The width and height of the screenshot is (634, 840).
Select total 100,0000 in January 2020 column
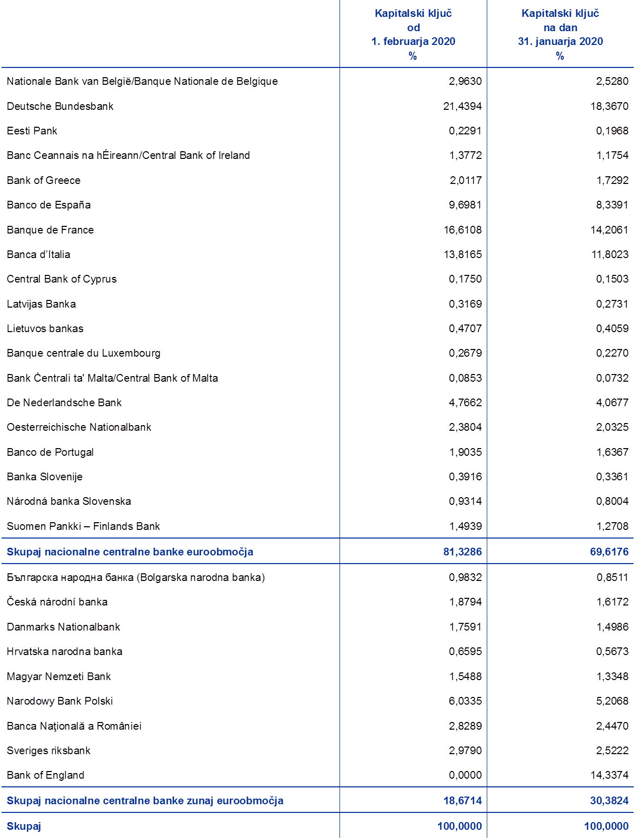pyautogui.click(x=606, y=826)
